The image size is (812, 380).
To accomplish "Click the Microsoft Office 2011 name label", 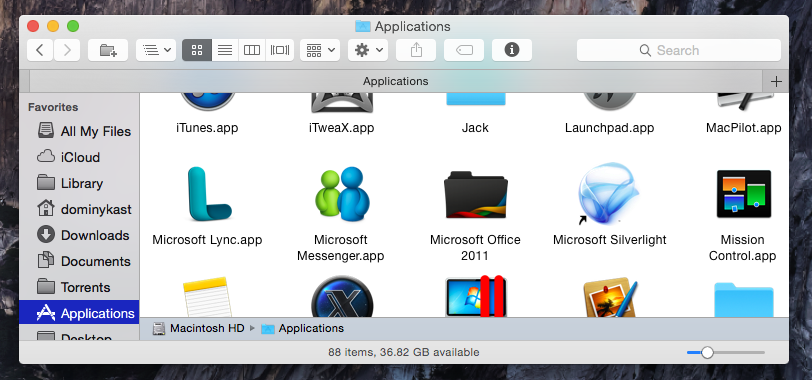I will [475, 247].
